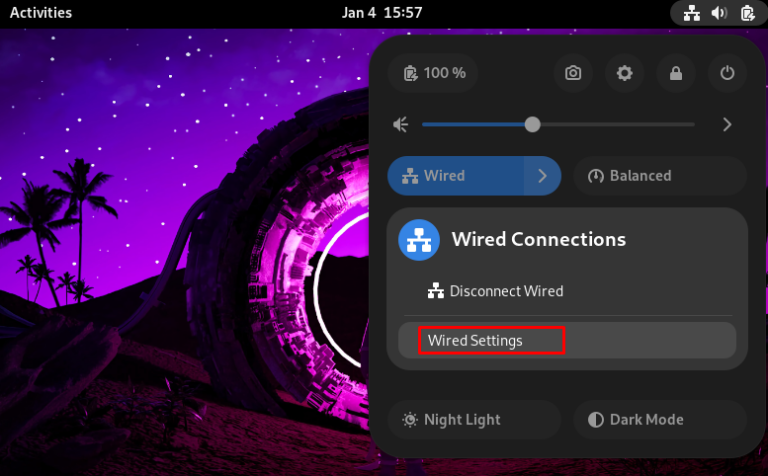Mute audio using speaker icon beside slider

point(401,125)
